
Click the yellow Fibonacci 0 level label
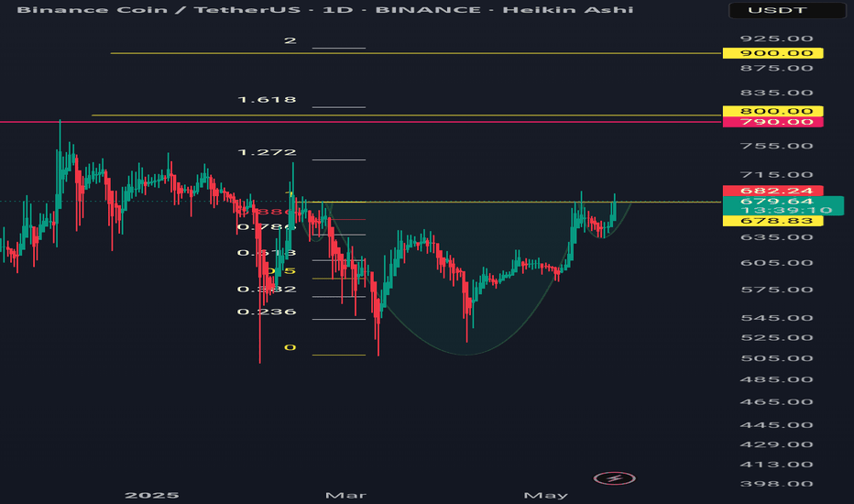290,347
